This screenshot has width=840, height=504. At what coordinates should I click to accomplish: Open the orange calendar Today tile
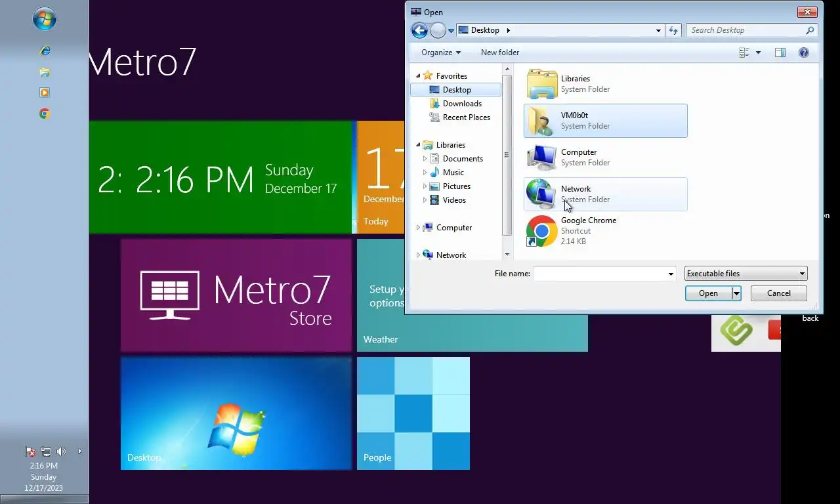click(381, 177)
